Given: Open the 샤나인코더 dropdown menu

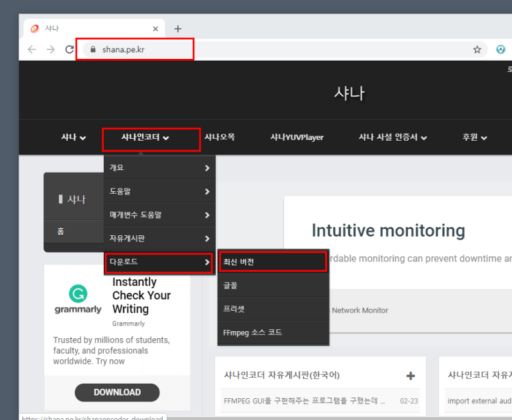Looking at the screenshot, I should pyautogui.click(x=145, y=137).
